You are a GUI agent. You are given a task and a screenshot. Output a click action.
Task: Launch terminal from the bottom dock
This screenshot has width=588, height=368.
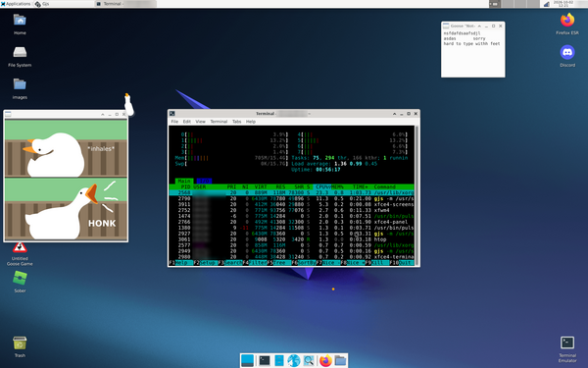pos(265,360)
